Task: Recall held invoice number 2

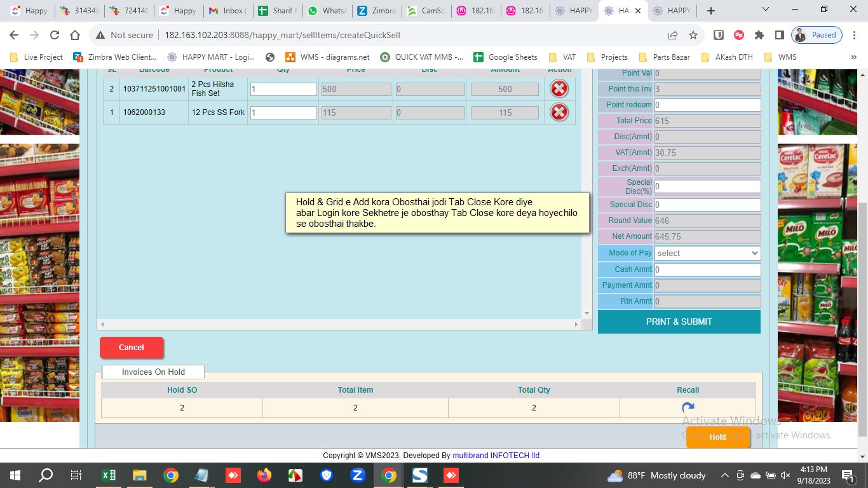Action: point(688,407)
